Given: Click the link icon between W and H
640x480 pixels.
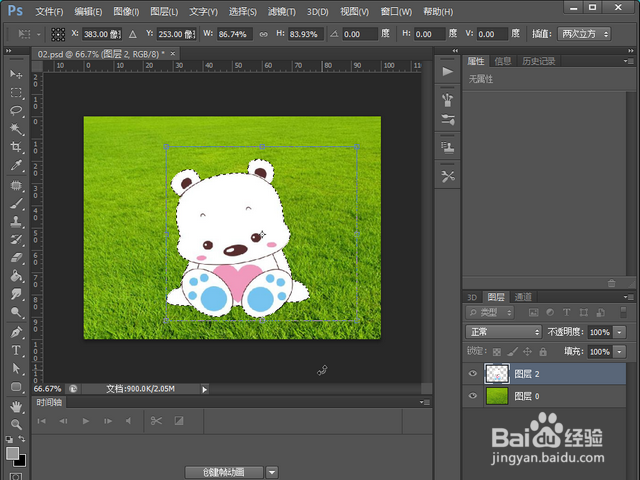Looking at the screenshot, I should (262, 34).
